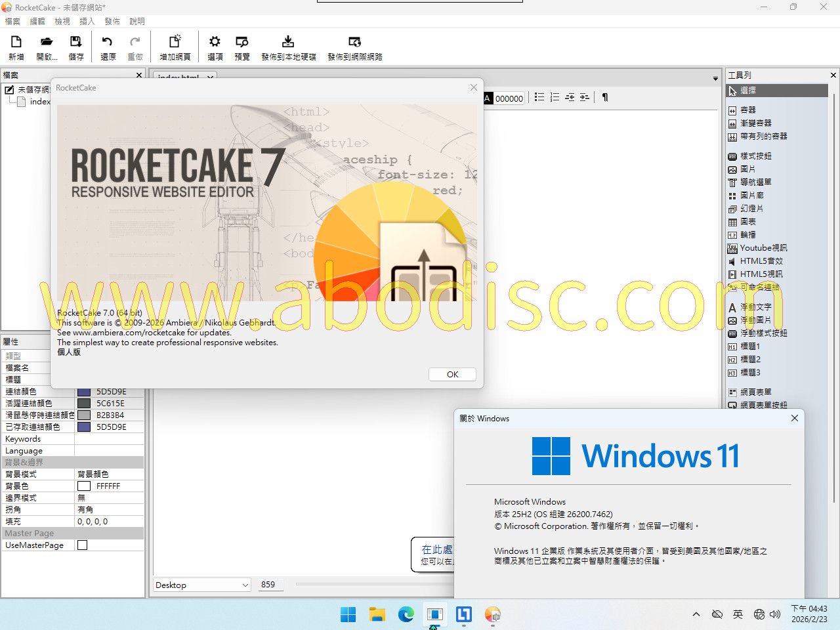This screenshot has width=840, height=630.
Task: Open the 發佈 (Publish) menu
Action: tap(112, 21)
